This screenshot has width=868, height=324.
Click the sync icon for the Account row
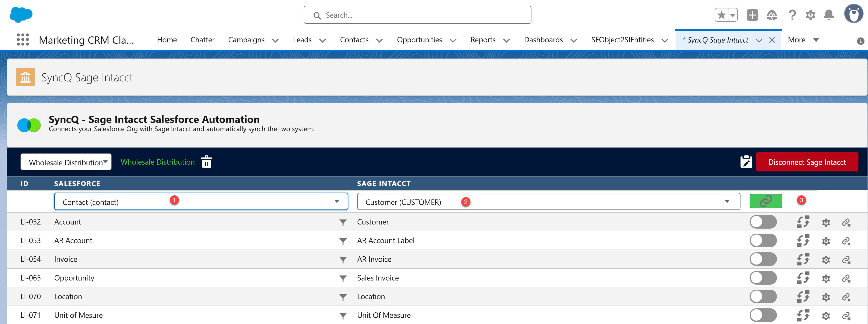803,222
